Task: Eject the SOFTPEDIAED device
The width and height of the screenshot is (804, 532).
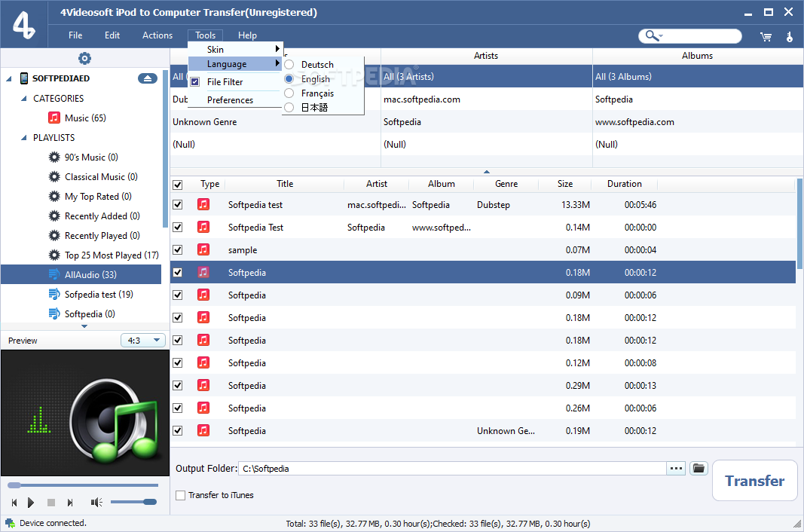Action: click(x=147, y=78)
